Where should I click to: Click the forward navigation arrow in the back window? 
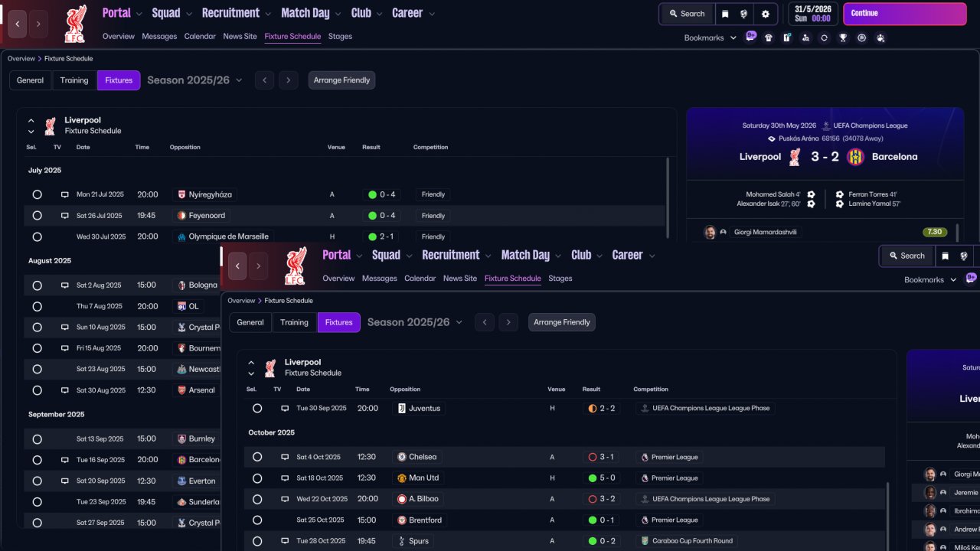tap(39, 24)
